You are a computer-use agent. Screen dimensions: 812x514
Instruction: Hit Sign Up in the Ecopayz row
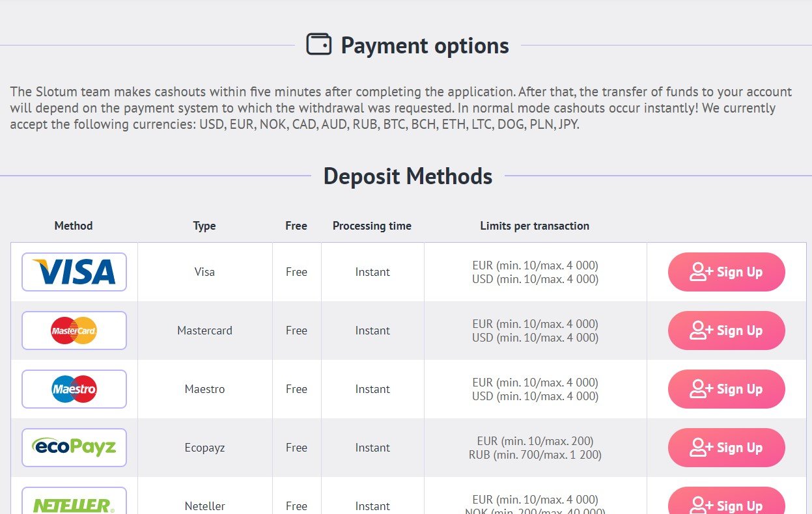(x=726, y=448)
